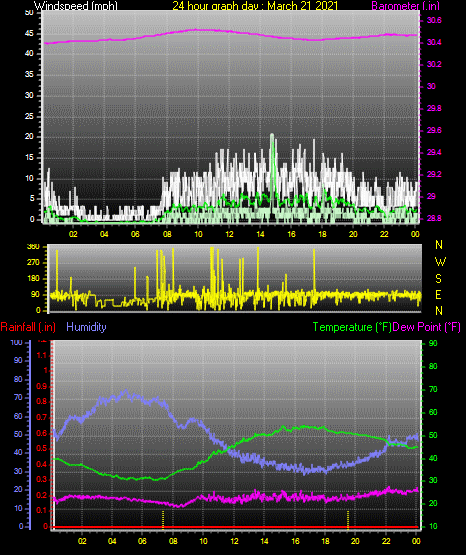The image size is (466, 555).
Task: Click the 100 humidity axis value
Action: coord(17,343)
